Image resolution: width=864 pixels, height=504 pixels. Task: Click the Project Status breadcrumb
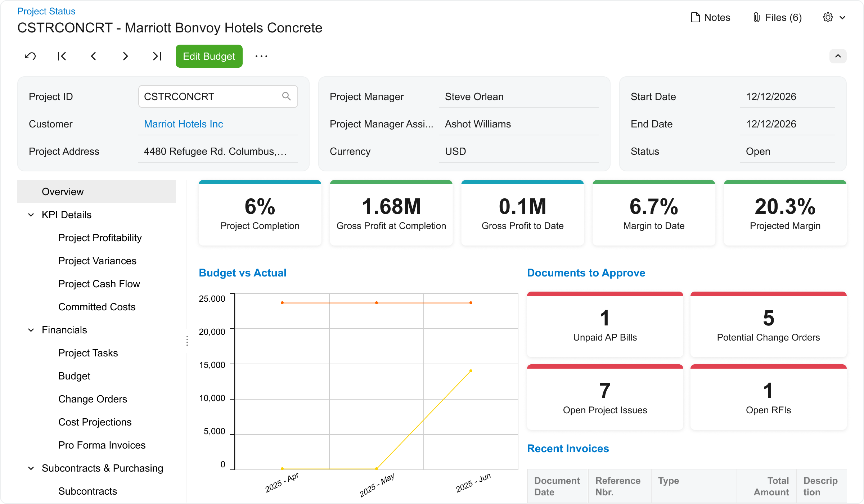pyautogui.click(x=46, y=11)
